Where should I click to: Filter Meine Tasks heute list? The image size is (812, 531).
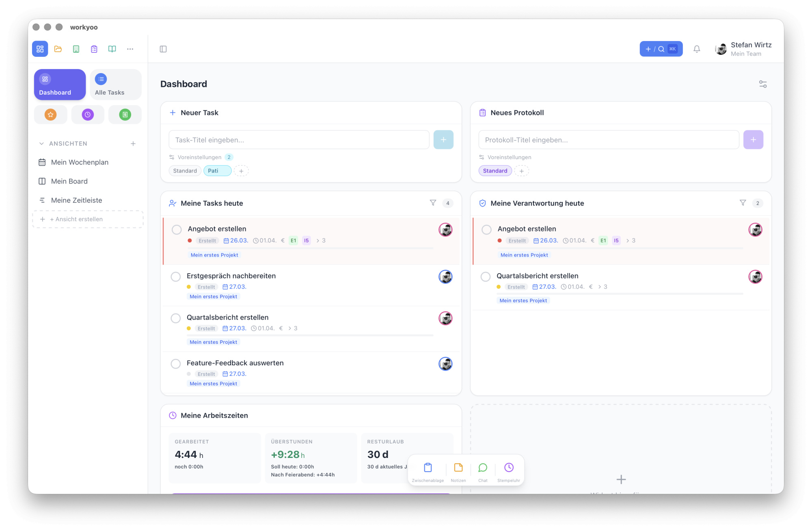coord(433,203)
